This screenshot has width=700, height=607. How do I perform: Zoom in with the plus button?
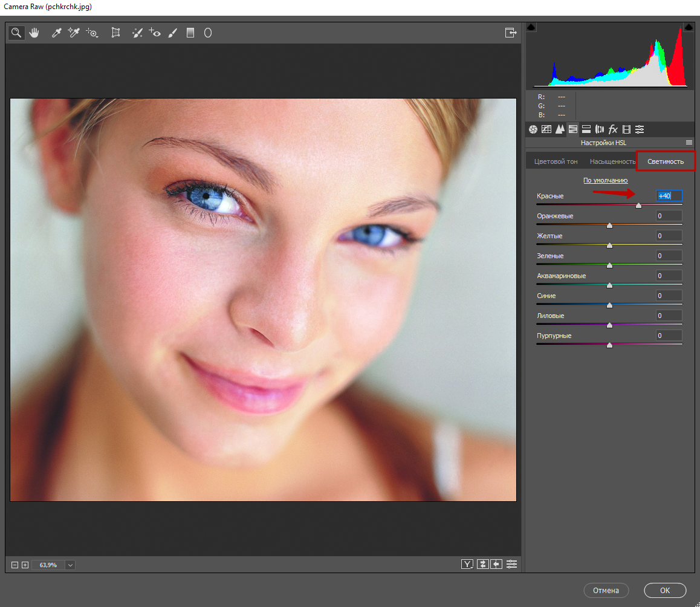[x=25, y=565]
